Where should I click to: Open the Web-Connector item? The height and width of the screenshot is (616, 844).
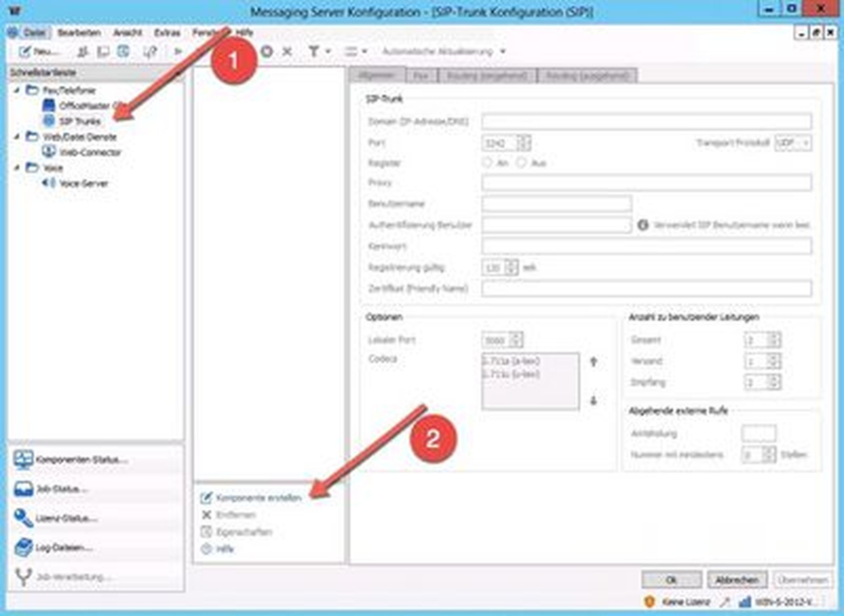click(x=89, y=152)
